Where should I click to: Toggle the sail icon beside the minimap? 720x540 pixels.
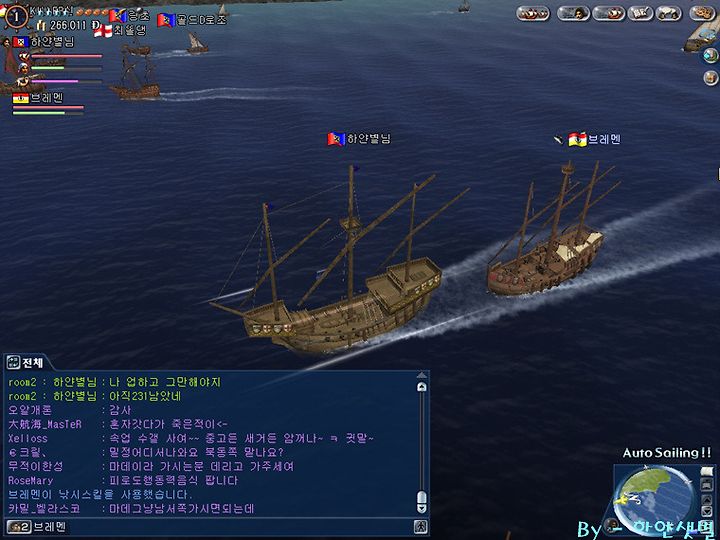[x=707, y=472]
